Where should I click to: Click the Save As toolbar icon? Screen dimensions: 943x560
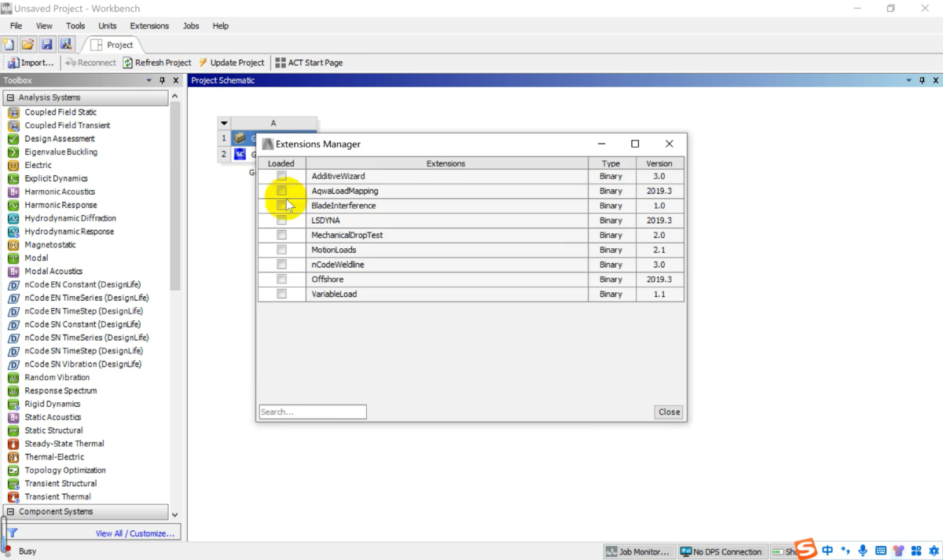[x=65, y=45]
